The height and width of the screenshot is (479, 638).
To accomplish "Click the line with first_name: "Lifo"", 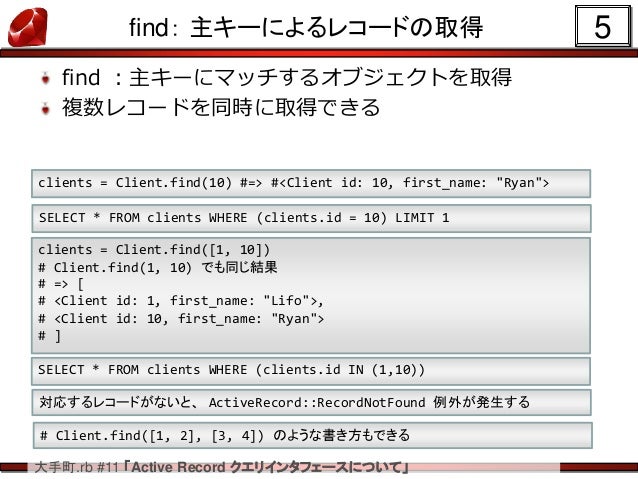I will tap(181, 301).
